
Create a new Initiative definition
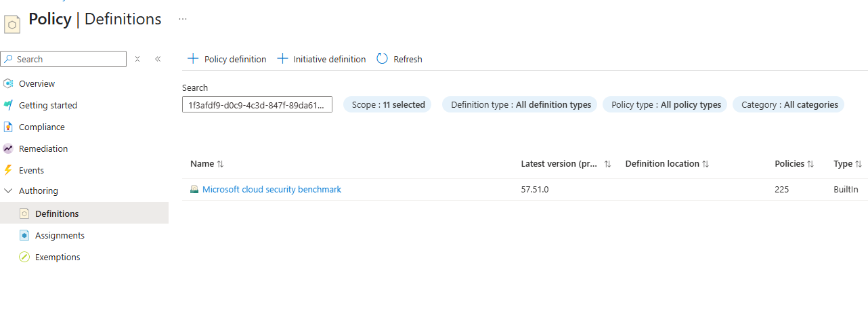[x=322, y=59]
